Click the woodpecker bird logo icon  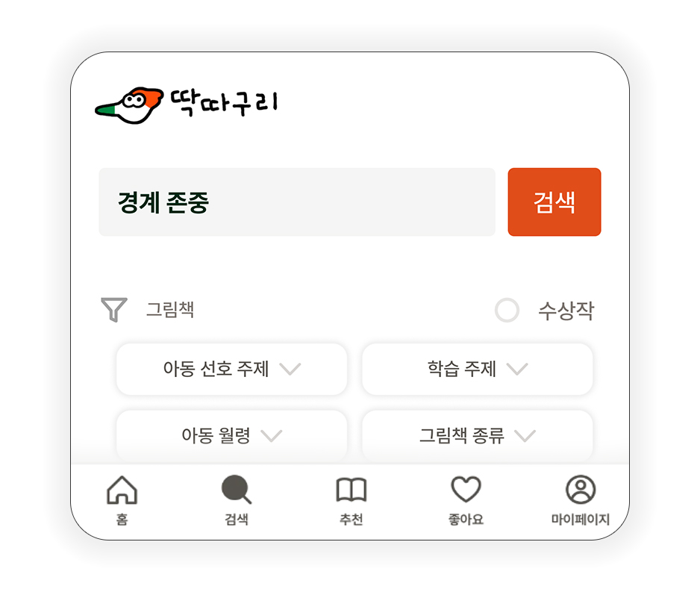(129, 105)
